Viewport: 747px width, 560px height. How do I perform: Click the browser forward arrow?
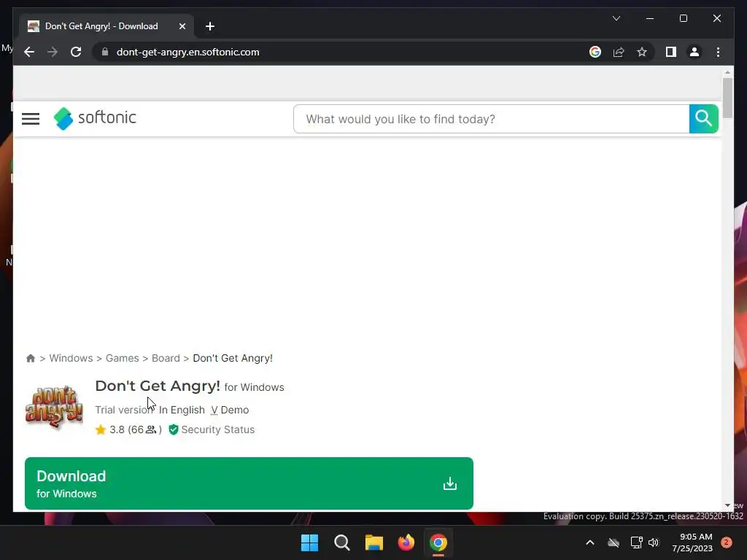(53, 52)
